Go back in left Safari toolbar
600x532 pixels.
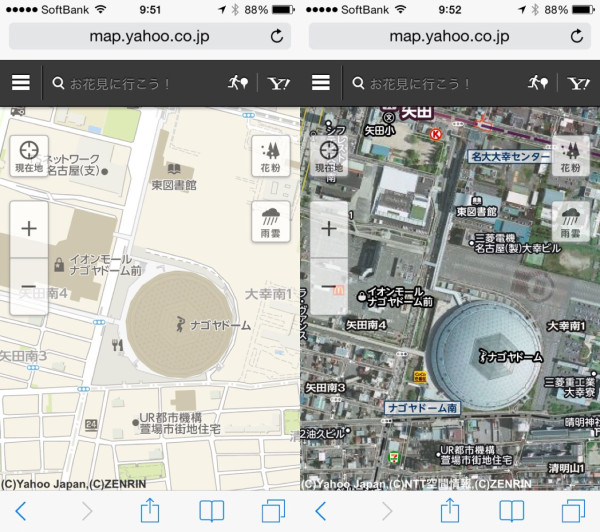pos(21,511)
